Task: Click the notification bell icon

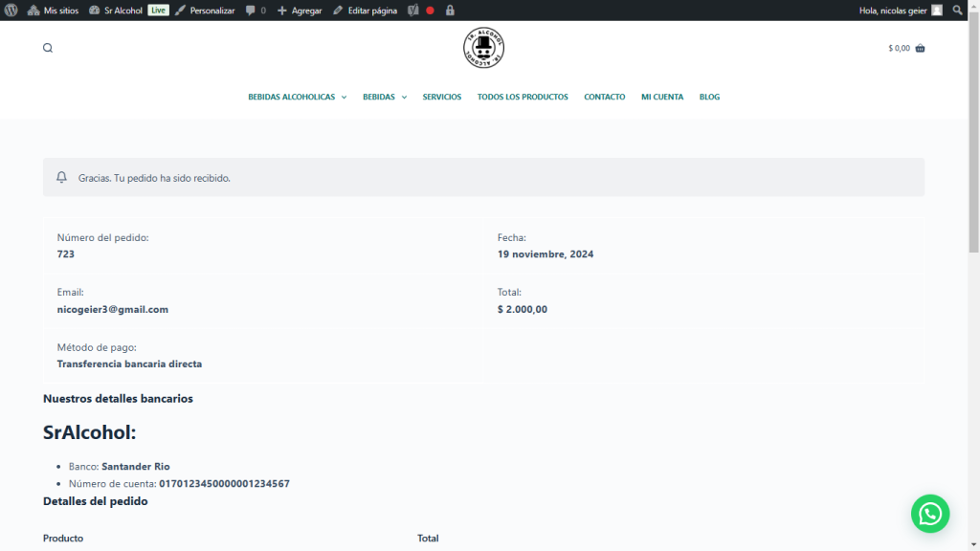Action: tap(61, 177)
